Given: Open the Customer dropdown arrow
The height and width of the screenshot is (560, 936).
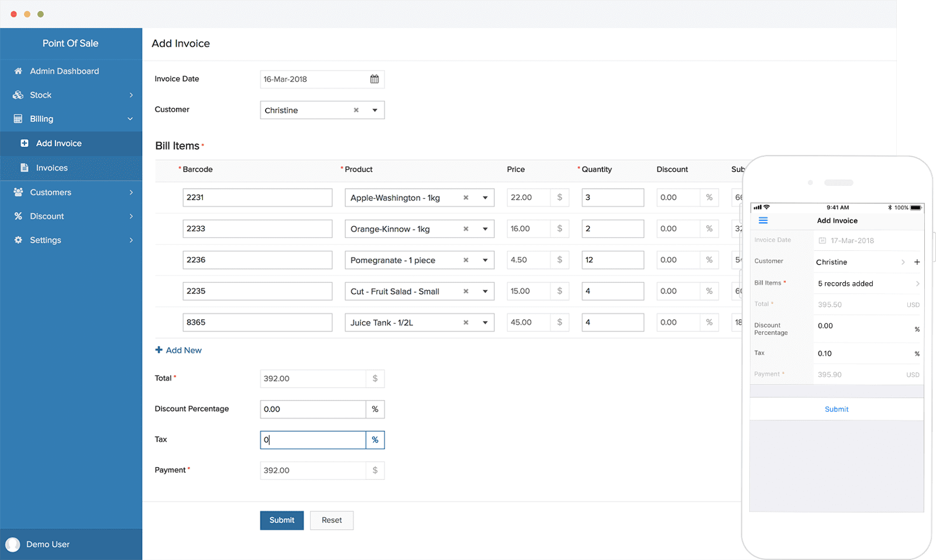Looking at the screenshot, I should 375,110.
